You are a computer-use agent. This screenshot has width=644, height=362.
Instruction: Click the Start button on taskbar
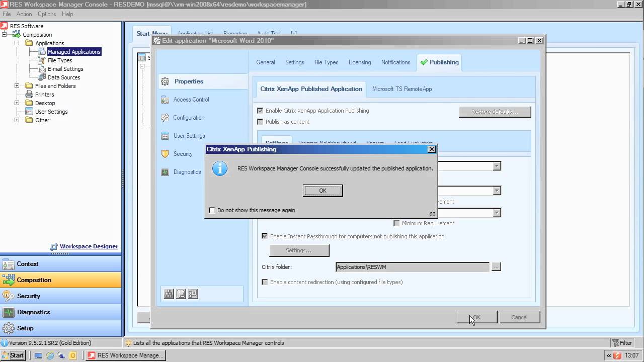coord(13,355)
